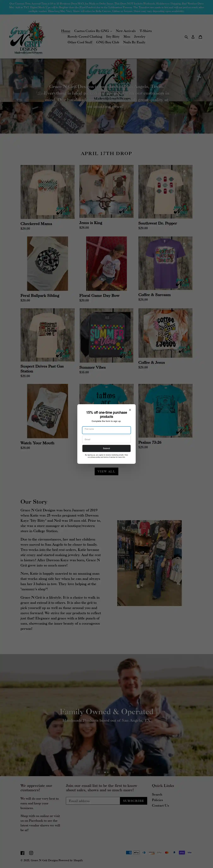The height and width of the screenshot is (868, 213).
Task: Open the Contact Us quick link
Action: tap(160, 805)
